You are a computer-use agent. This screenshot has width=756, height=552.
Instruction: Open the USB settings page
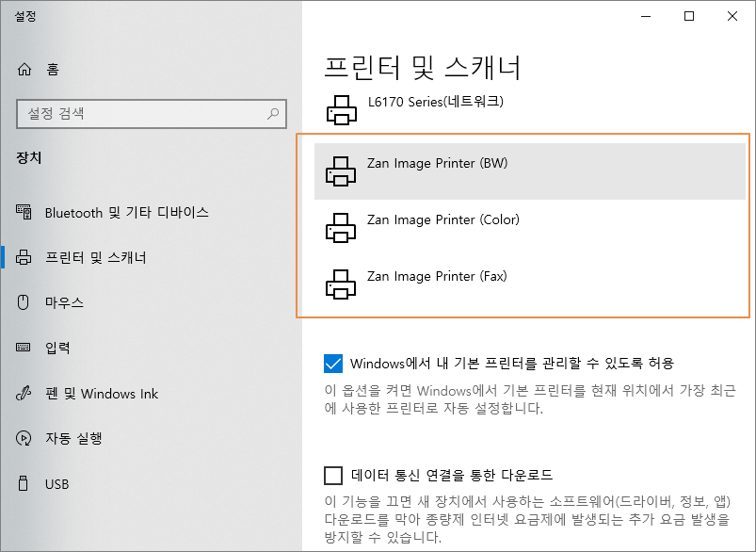pos(56,484)
